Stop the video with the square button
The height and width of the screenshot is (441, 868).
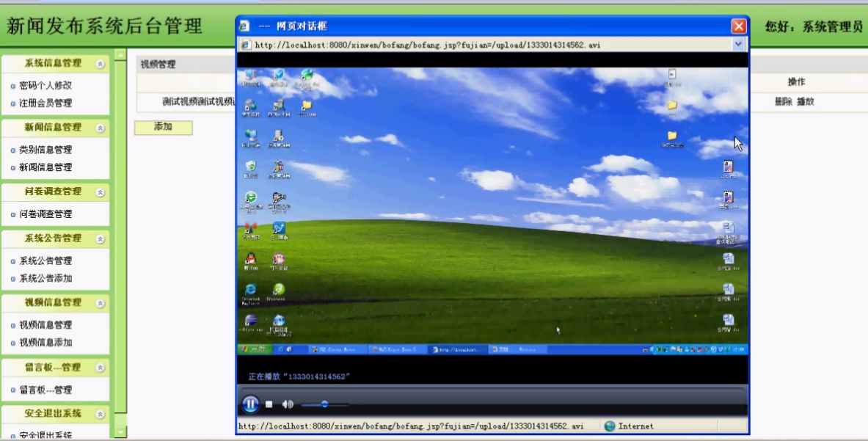pyautogui.click(x=269, y=404)
